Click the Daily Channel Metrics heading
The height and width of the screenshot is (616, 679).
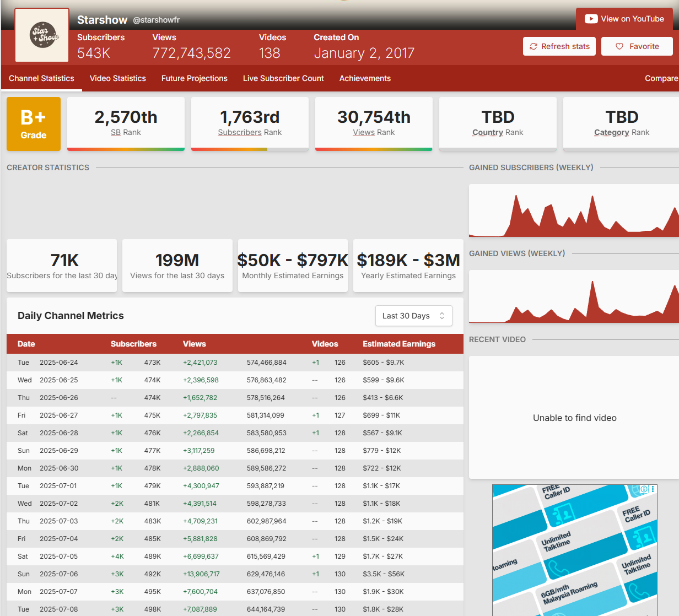coord(71,316)
